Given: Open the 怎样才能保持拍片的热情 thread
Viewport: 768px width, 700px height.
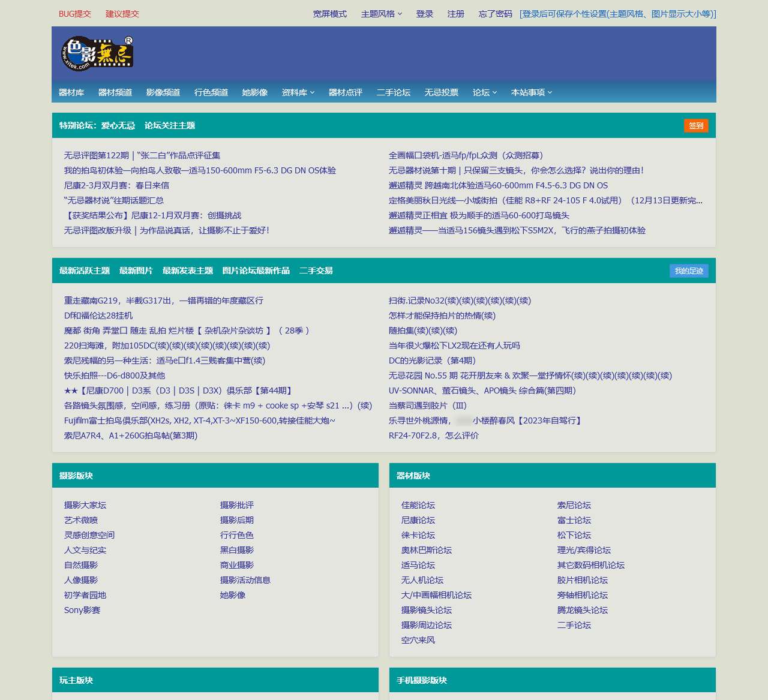Looking at the screenshot, I should pos(442,316).
